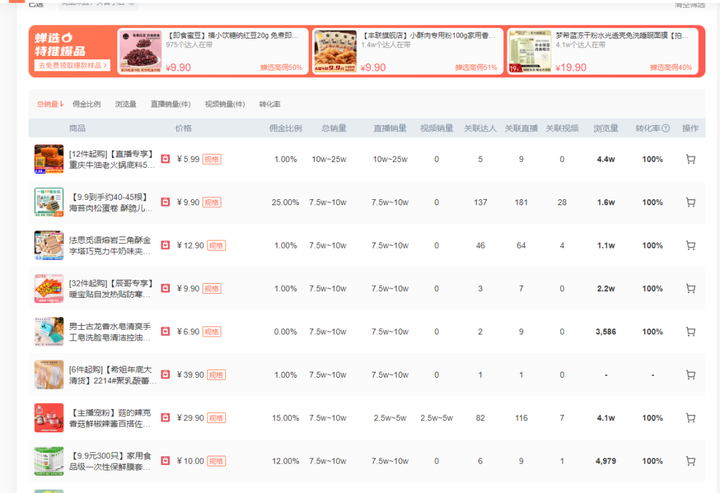Screen dimensions: 720x493
Task: Click the platform icon beside ¥39.90
Action: tap(165, 375)
